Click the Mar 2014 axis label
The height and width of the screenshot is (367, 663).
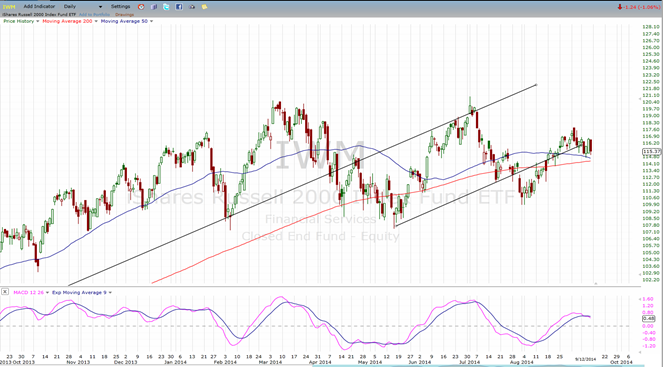point(270,362)
